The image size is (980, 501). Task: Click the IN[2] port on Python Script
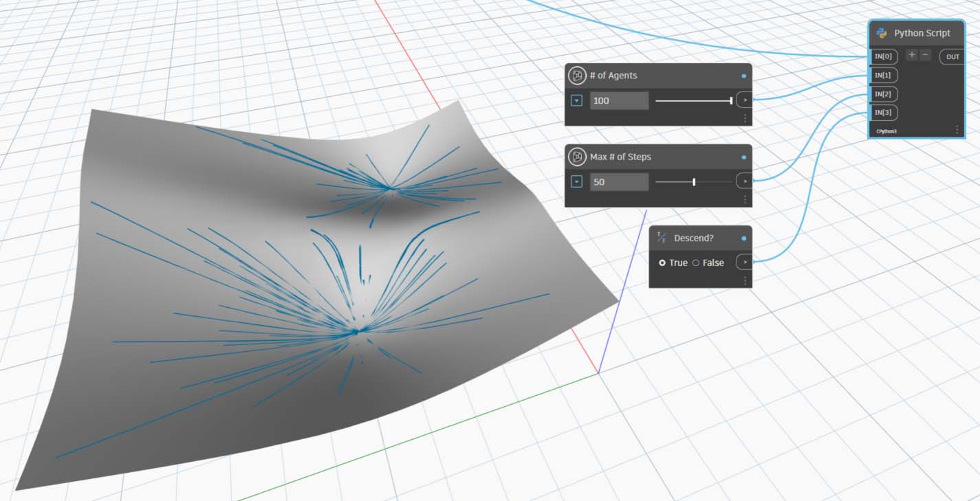tap(883, 93)
